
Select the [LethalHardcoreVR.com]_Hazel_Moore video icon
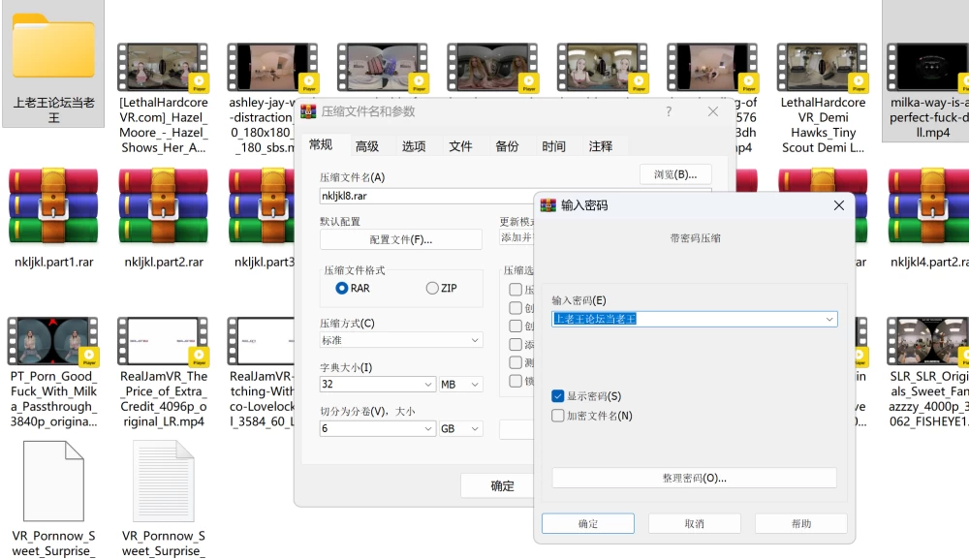[163, 68]
